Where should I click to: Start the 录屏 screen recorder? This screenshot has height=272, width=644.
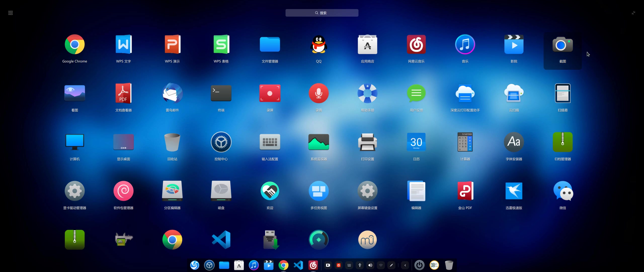tap(270, 93)
